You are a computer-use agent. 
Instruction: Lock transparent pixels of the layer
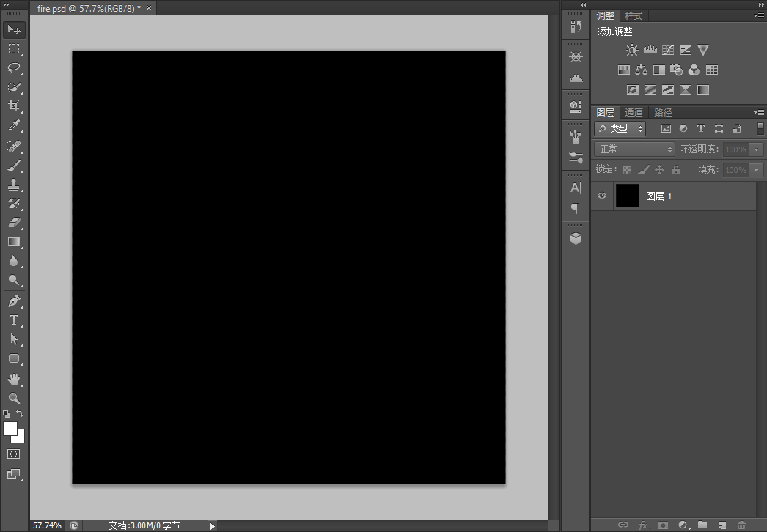click(x=627, y=170)
